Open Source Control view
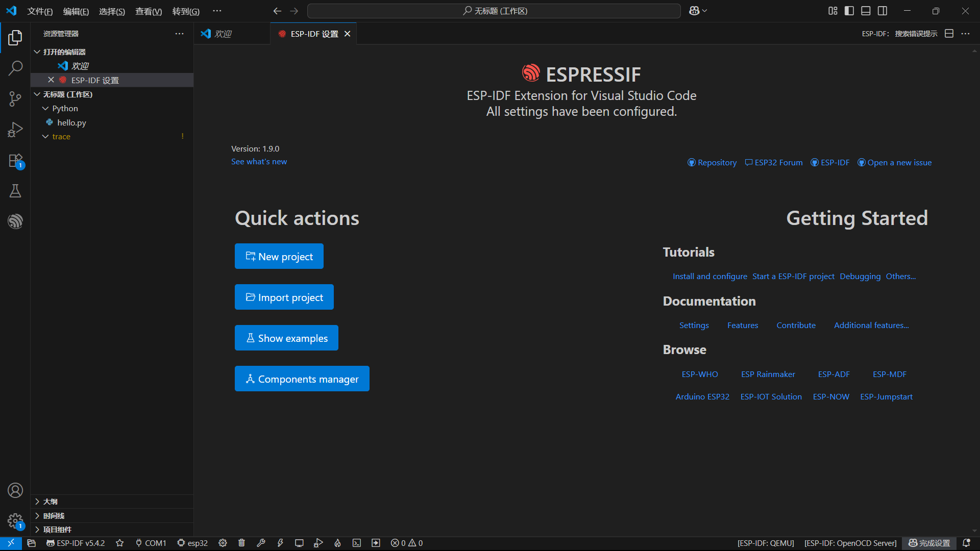Image resolution: width=980 pixels, height=551 pixels. pos(15,98)
